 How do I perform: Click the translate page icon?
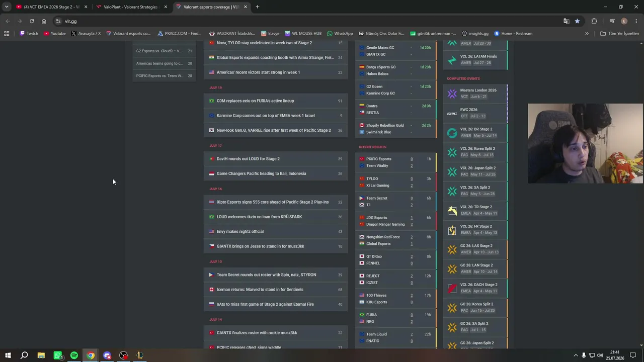point(566,21)
